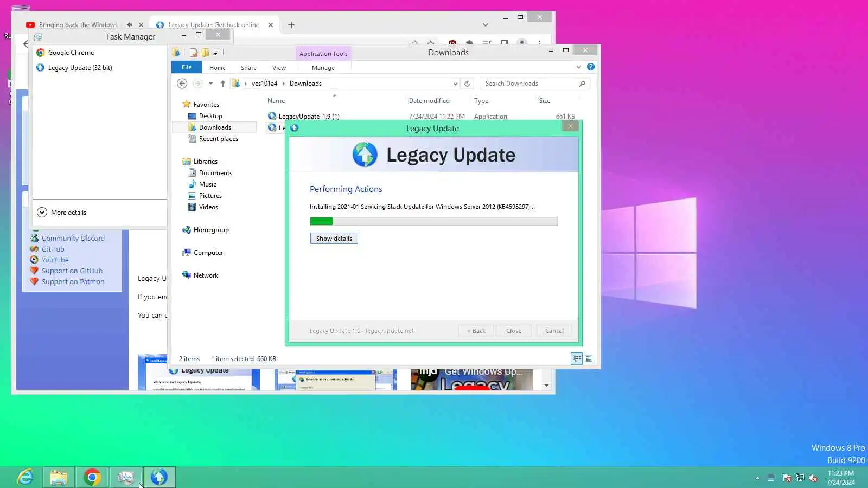Open the YouTube link in the sidebar
The height and width of the screenshot is (488, 868).
click(x=55, y=260)
